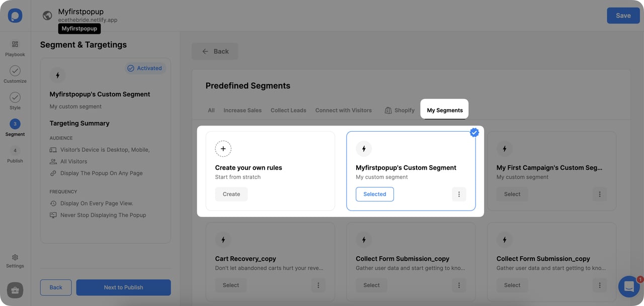Click the Shopify bag icon

pyautogui.click(x=388, y=110)
